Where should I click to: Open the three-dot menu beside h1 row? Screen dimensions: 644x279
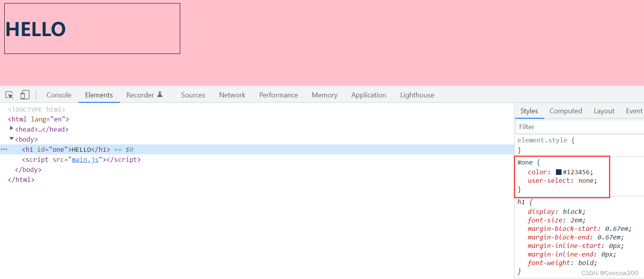[4, 149]
